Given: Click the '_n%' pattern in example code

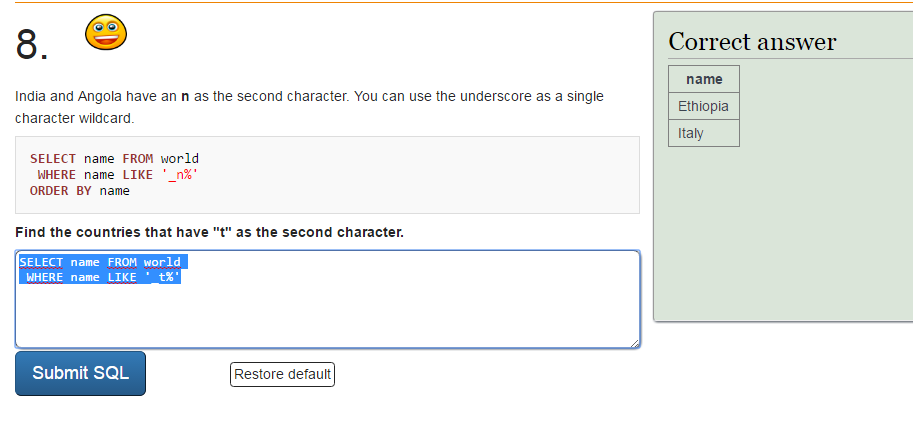Looking at the screenshot, I should click(x=179, y=174).
